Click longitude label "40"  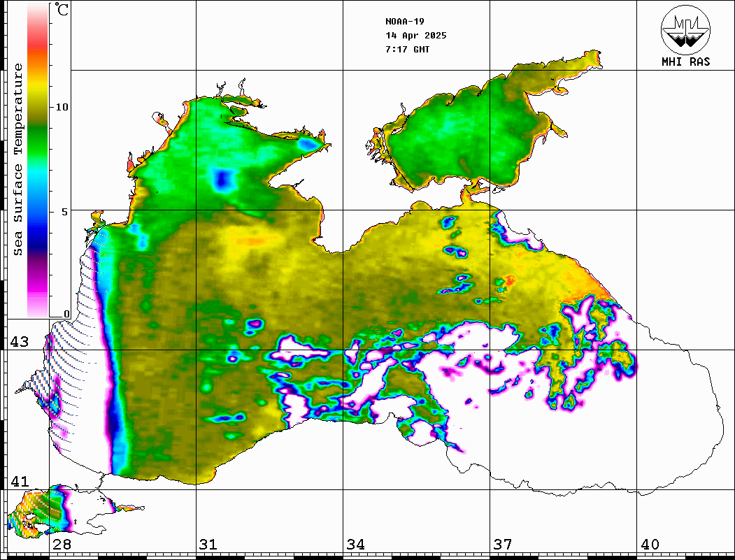(x=650, y=544)
